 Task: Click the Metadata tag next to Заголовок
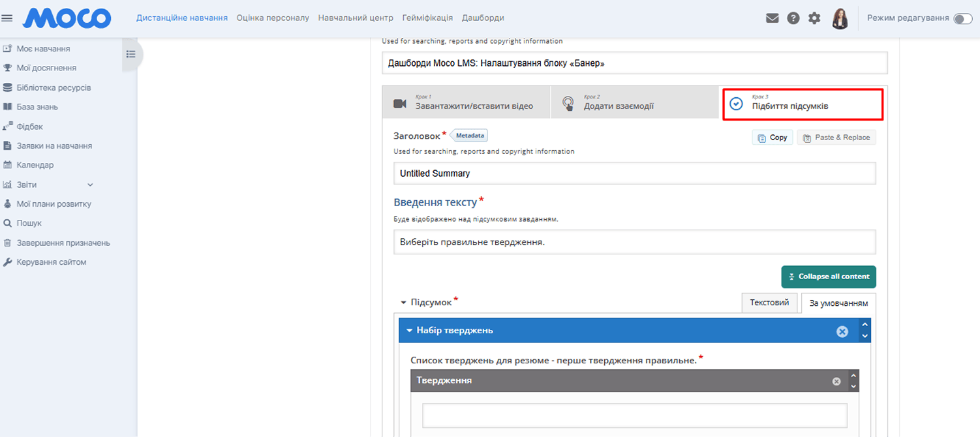(469, 136)
